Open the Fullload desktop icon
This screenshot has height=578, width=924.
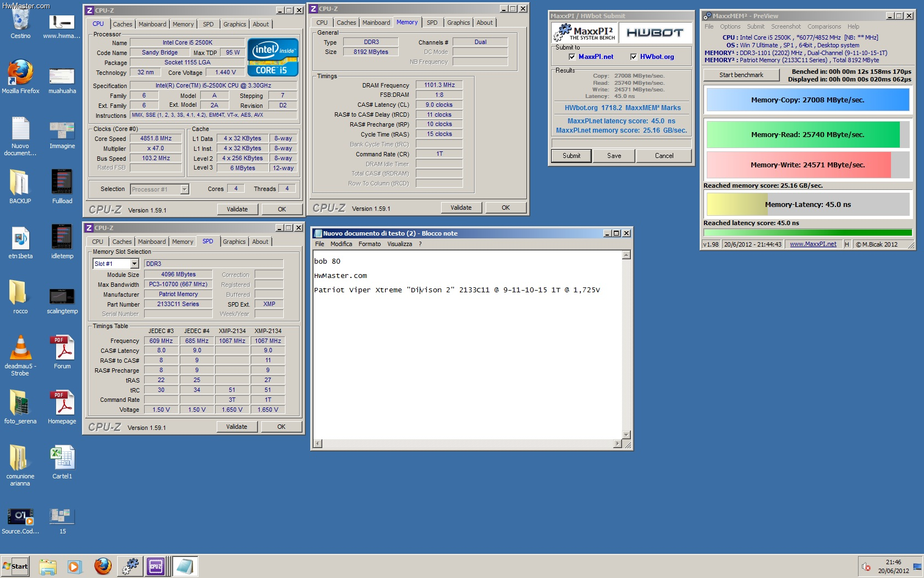point(62,187)
